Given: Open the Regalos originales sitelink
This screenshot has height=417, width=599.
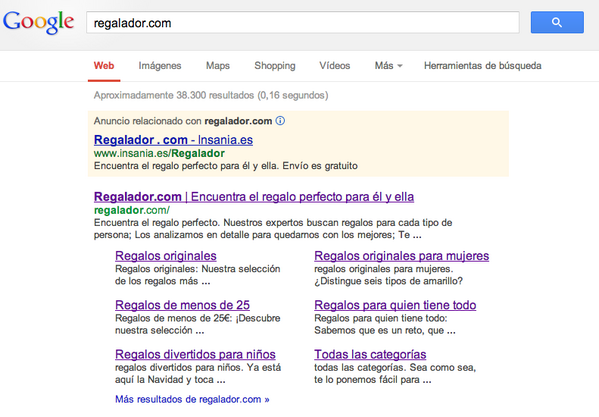Looking at the screenshot, I should click(166, 256).
